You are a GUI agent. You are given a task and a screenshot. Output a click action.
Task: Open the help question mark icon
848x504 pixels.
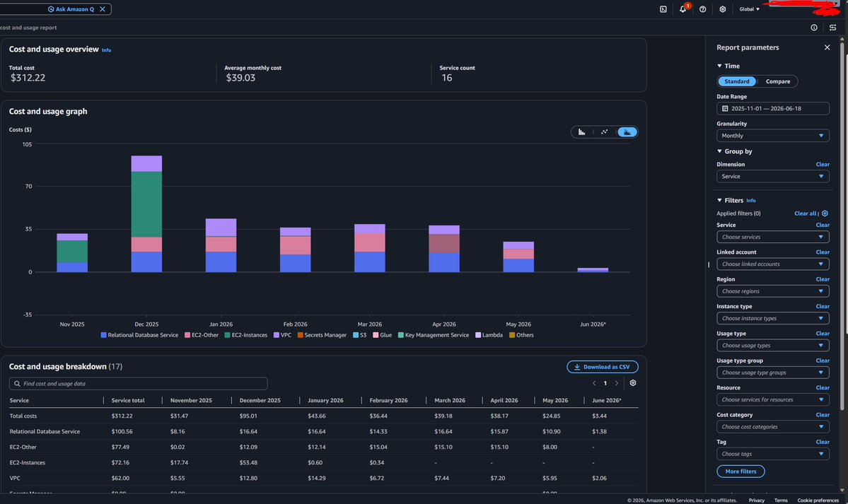pos(702,9)
